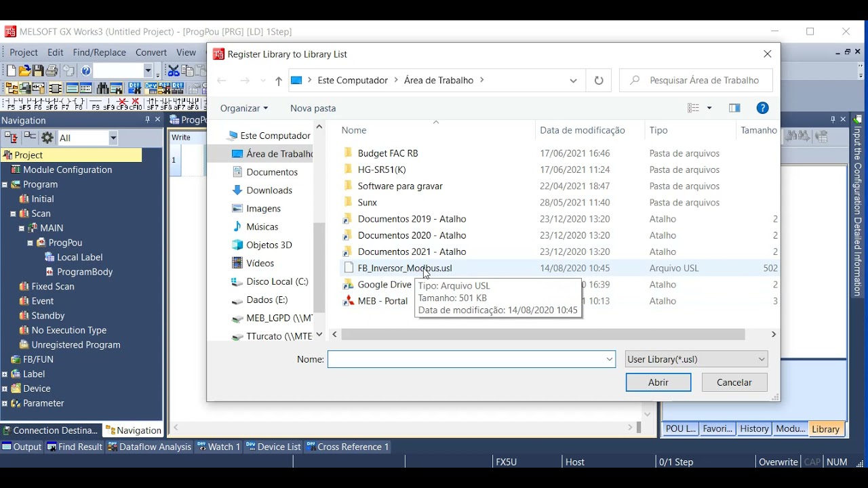This screenshot has width=868, height=488.
Task: Open the address bar history dropdown
Action: 573,81
